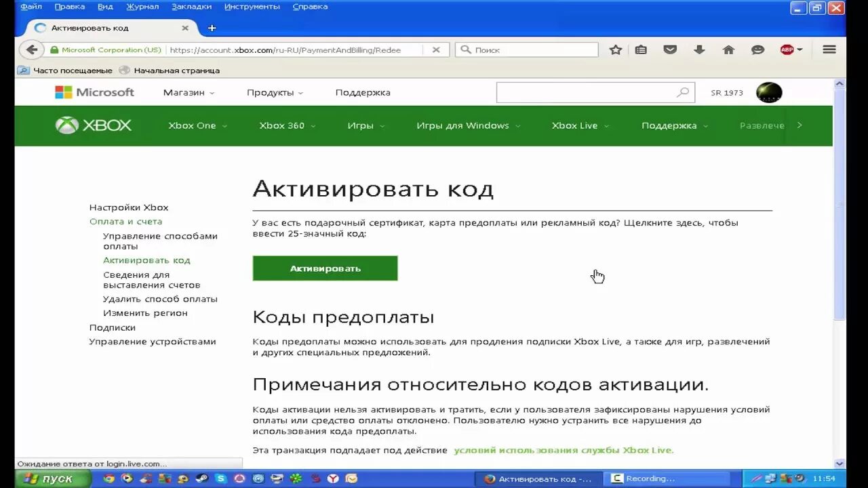This screenshot has width=868, height=488.
Task: Expand the Магазин dropdown
Action: [189, 92]
